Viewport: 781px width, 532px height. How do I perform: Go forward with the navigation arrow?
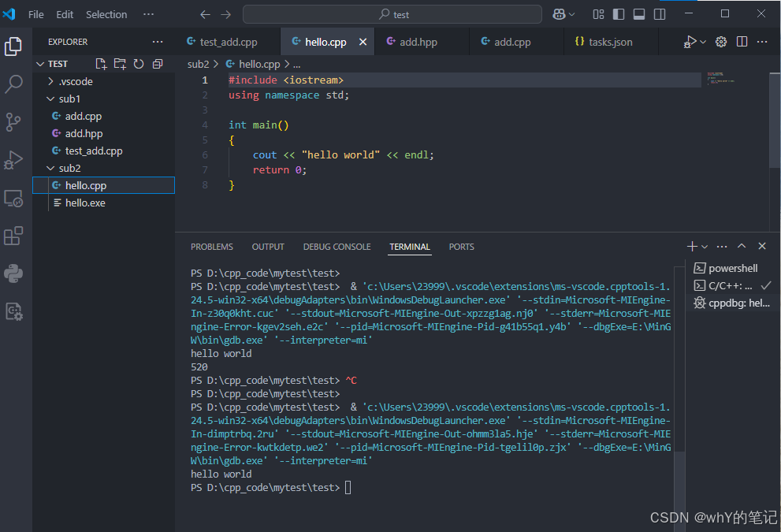(x=226, y=14)
